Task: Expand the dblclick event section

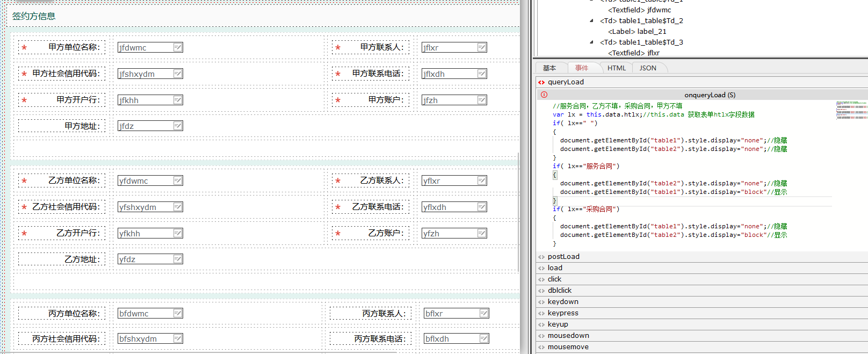Action: tap(559, 291)
